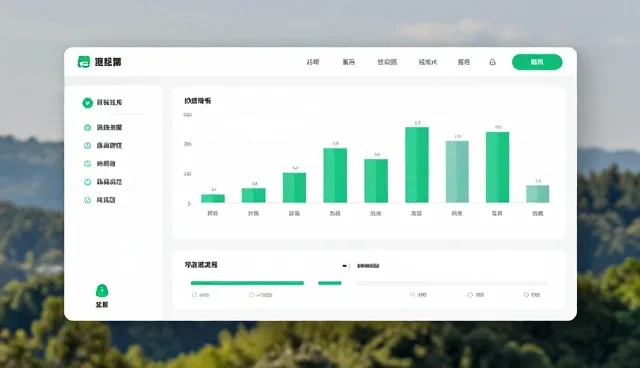Select the fourth bar in the chart
Image resolution: width=640 pixels, height=368 pixels.
click(335, 175)
